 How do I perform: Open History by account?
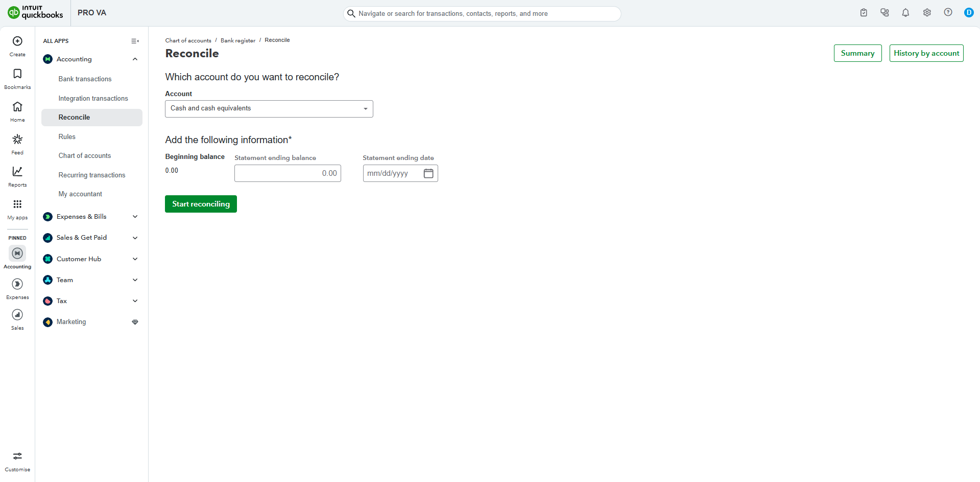(x=926, y=53)
